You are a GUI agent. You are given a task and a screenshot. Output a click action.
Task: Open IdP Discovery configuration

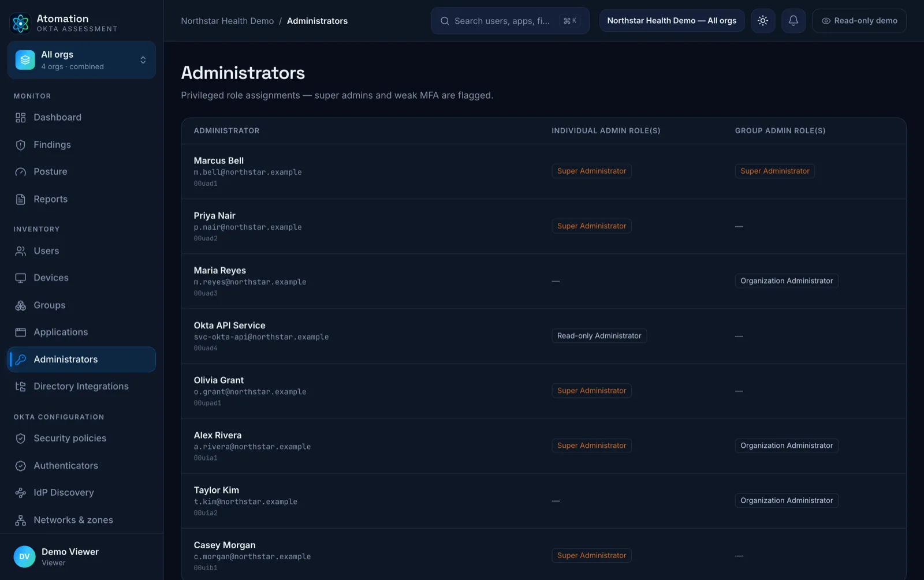tap(82, 493)
